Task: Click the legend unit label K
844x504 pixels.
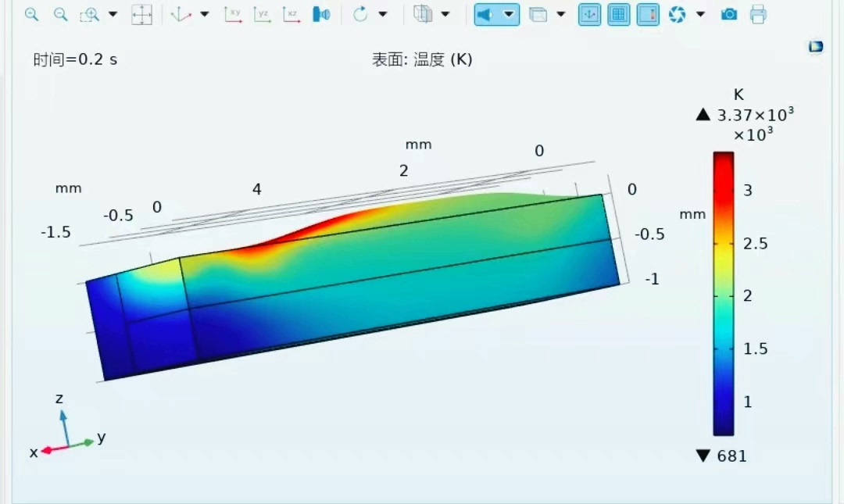Action: coord(738,95)
